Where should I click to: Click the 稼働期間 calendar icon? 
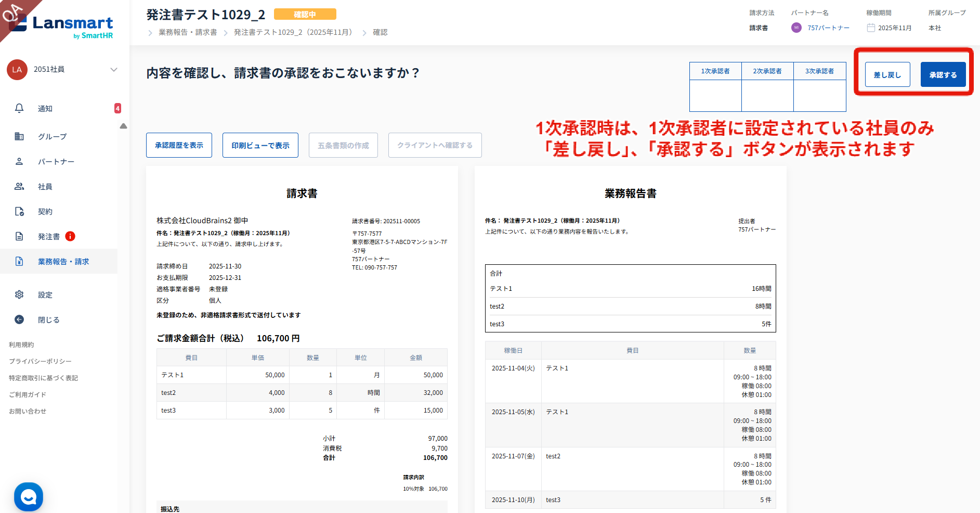[x=871, y=28]
